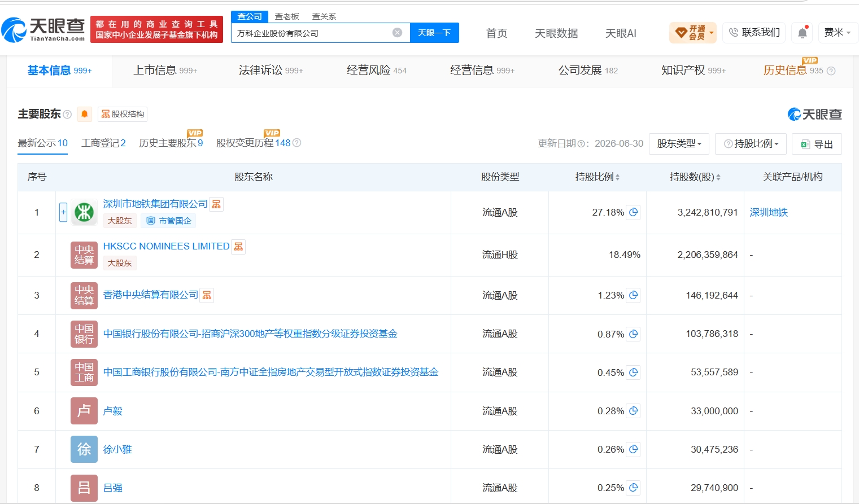Open 天眼AI in the top navigation
This screenshot has width=859, height=504.
tap(621, 33)
